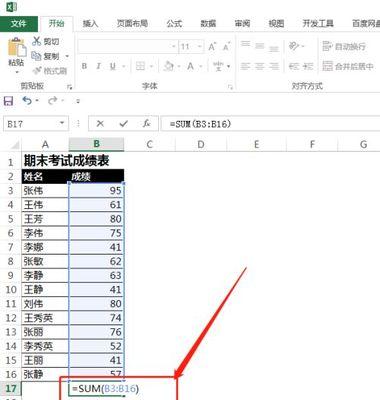Viewport: 380px width, 400px height.
Task: Open Font group dialog launcher
Action: 230,87
